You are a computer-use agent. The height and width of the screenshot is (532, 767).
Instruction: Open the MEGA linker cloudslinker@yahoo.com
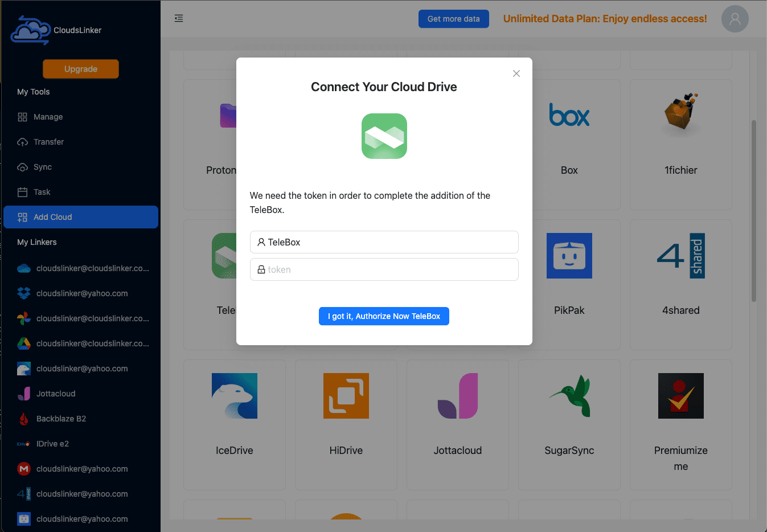pos(81,469)
